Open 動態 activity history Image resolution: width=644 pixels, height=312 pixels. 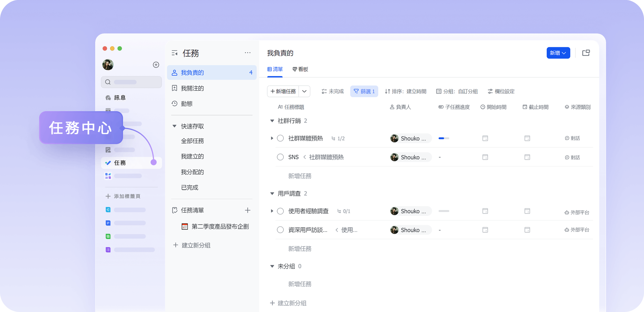[x=182, y=104]
